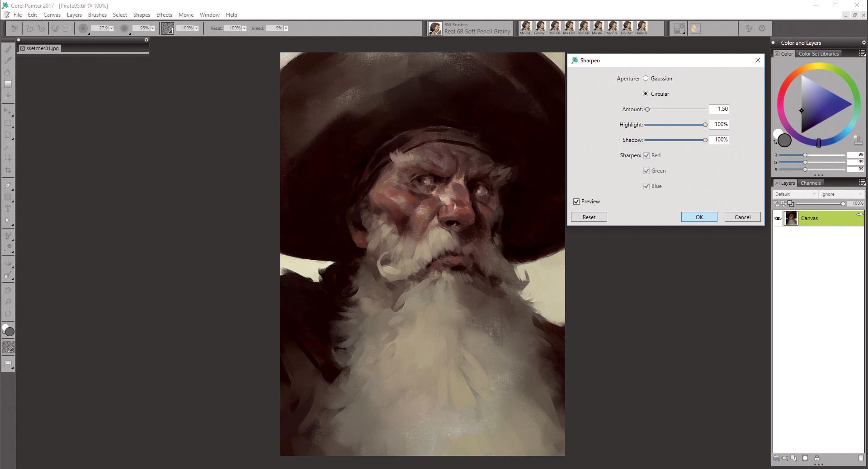Create new layer mask icon
Viewport: 868px width, 469px height.
(805, 458)
